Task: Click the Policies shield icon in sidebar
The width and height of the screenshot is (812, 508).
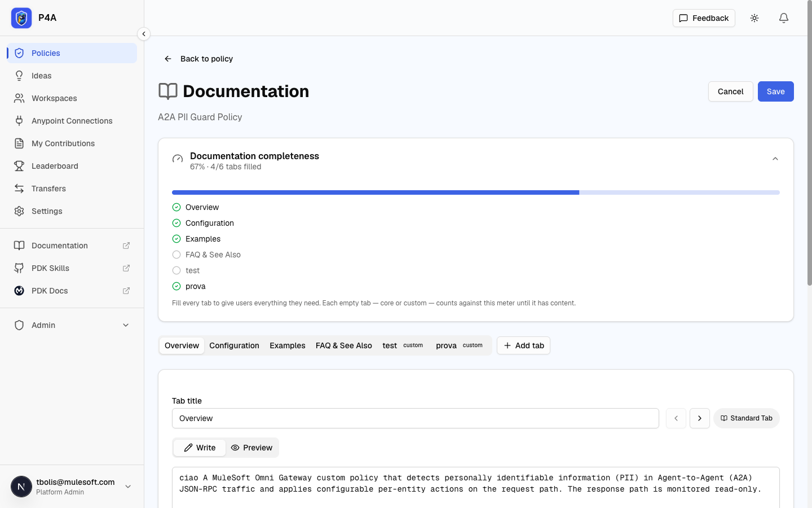Action: tap(19, 53)
